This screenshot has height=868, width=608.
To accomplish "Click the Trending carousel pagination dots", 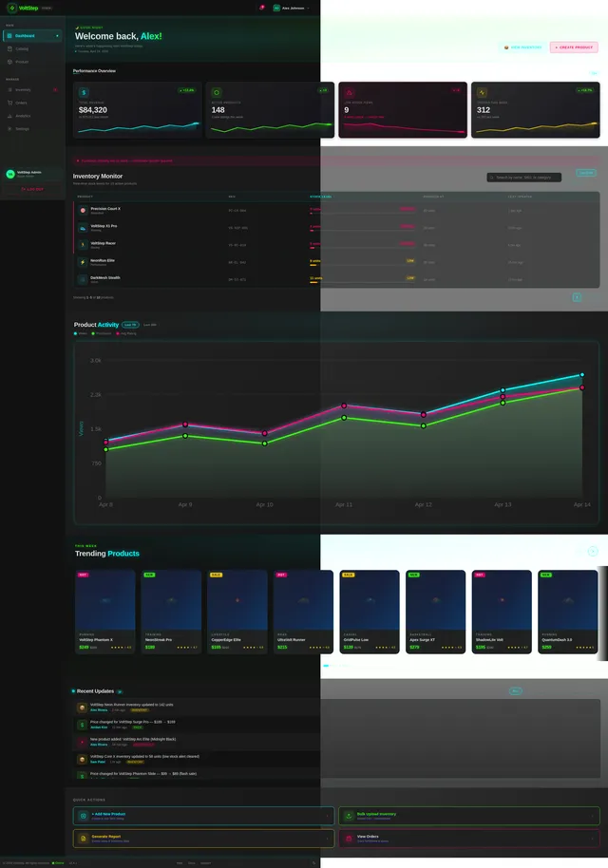I will click(x=336, y=666).
